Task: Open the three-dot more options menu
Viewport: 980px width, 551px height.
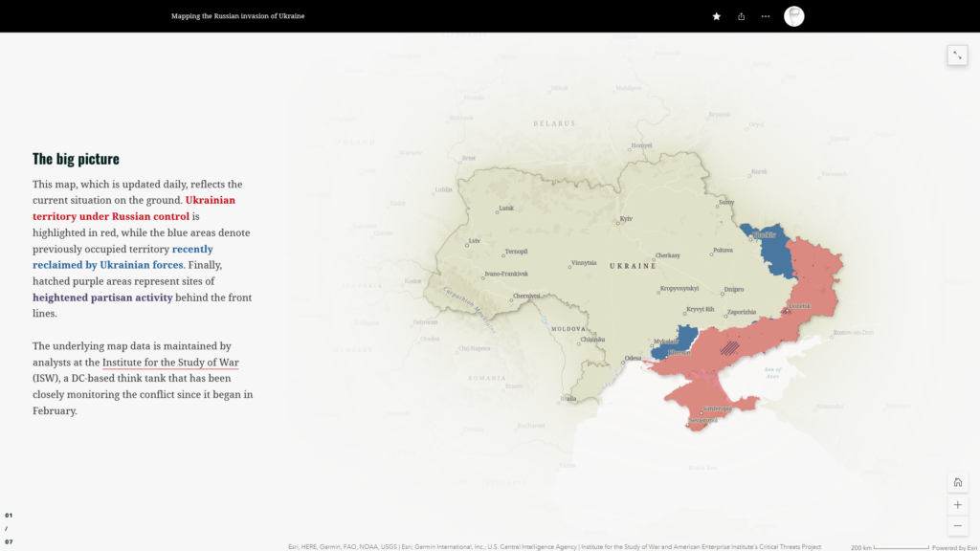Action: pos(766,16)
